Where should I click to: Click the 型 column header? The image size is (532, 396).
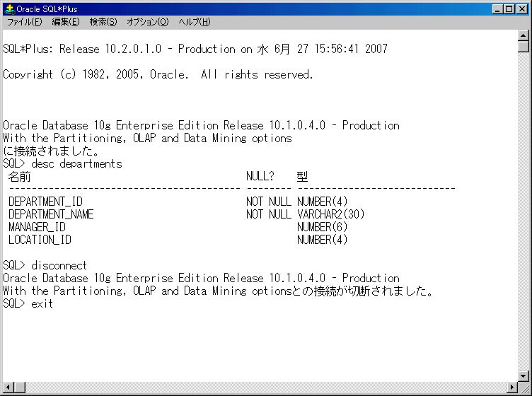point(302,176)
